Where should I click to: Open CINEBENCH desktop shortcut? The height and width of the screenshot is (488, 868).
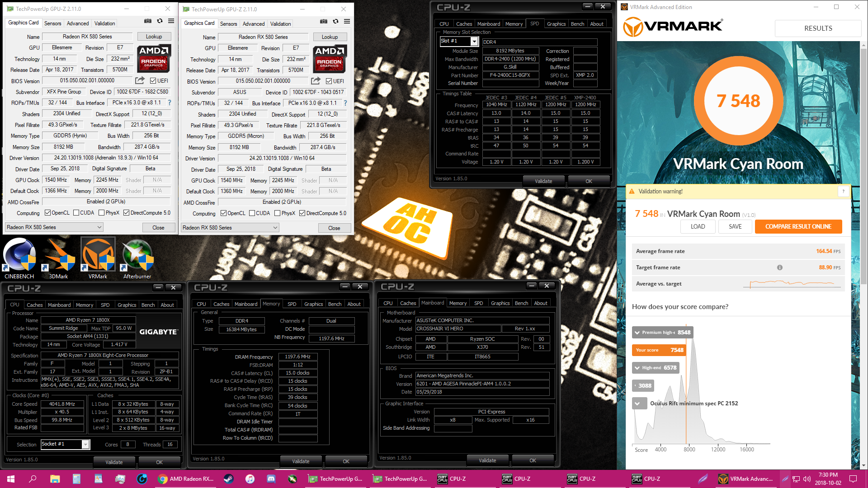tap(19, 258)
